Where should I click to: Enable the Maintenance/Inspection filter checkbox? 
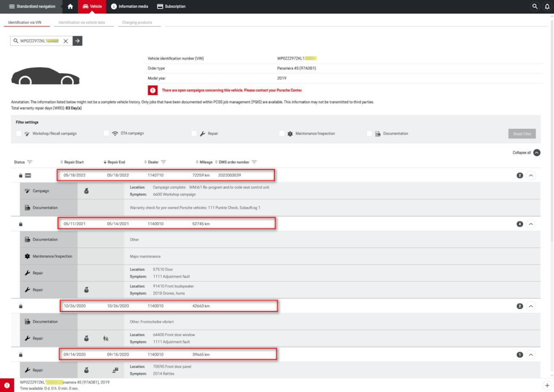click(282, 133)
